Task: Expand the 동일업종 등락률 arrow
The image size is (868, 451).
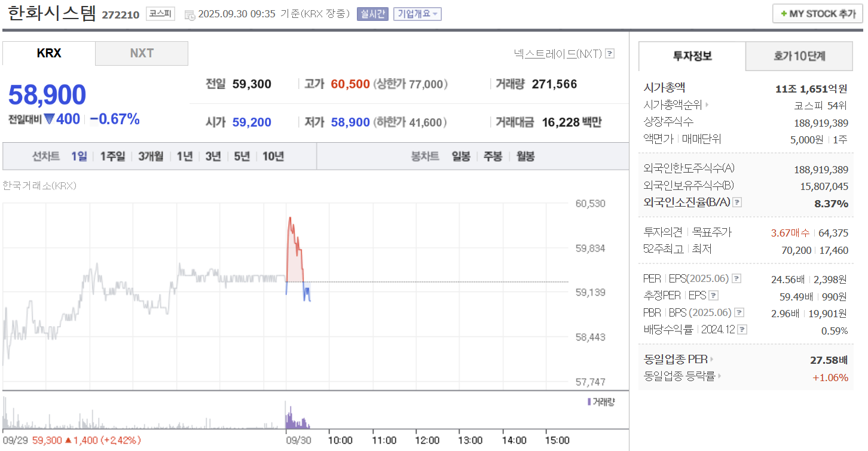Action: [719, 377]
